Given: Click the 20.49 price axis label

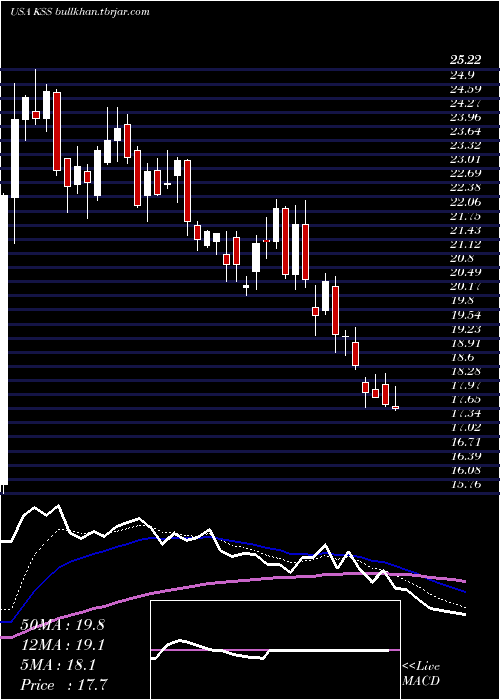Looking at the screenshot, I should click(x=466, y=273).
